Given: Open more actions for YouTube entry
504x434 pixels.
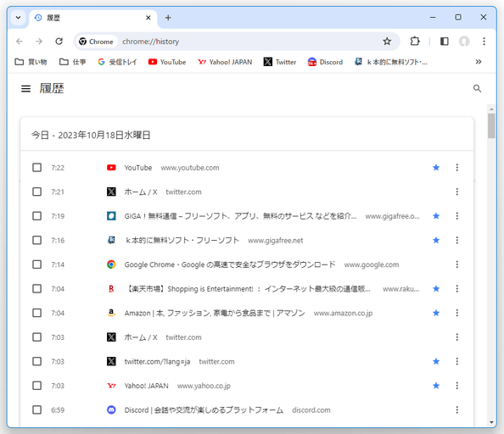Looking at the screenshot, I should pyautogui.click(x=456, y=168).
